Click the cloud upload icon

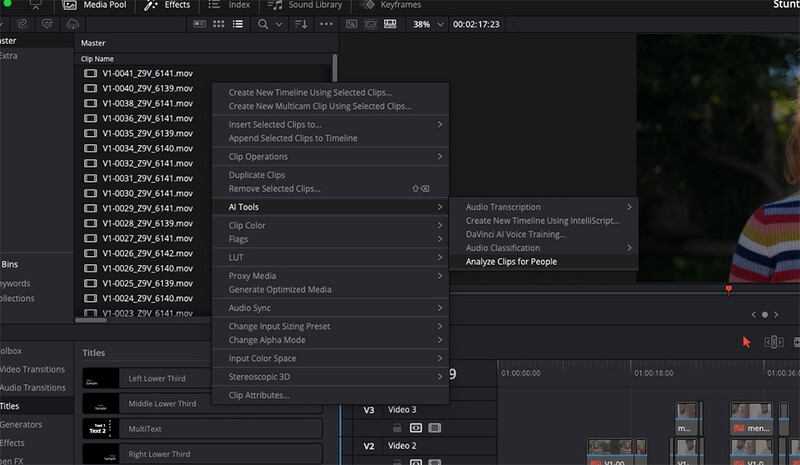pos(73,24)
